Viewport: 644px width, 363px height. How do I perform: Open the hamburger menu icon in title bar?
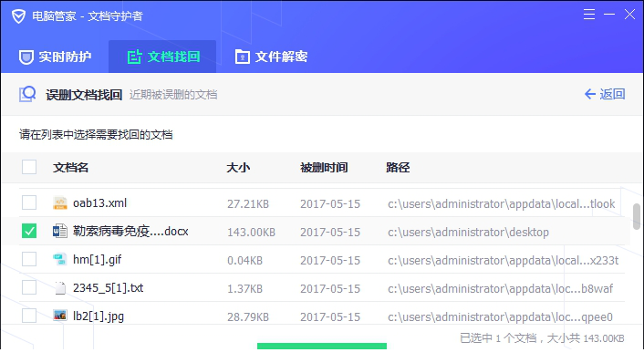[589, 15]
